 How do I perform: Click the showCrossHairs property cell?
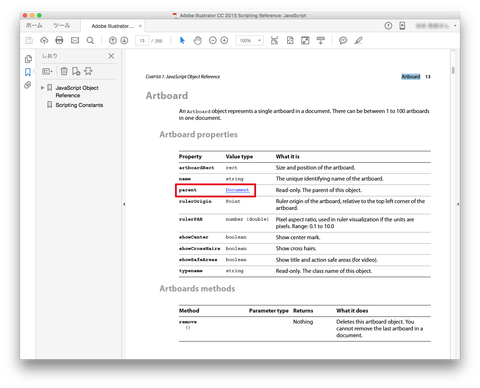(199, 249)
